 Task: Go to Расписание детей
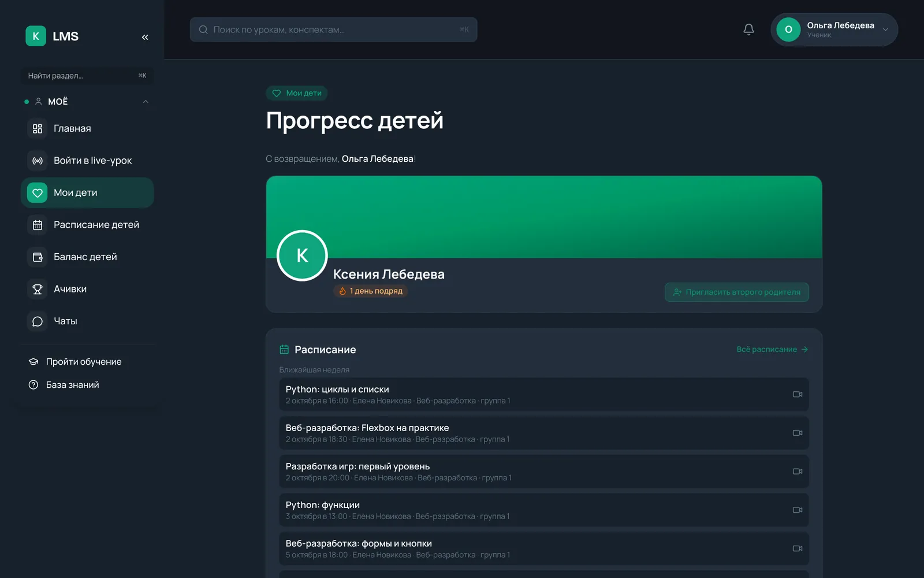tap(87, 225)
